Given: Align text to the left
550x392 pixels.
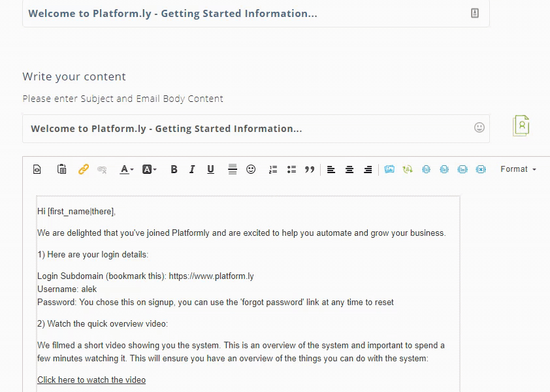Looking at the screenshot, I should (x=331, y=170).
